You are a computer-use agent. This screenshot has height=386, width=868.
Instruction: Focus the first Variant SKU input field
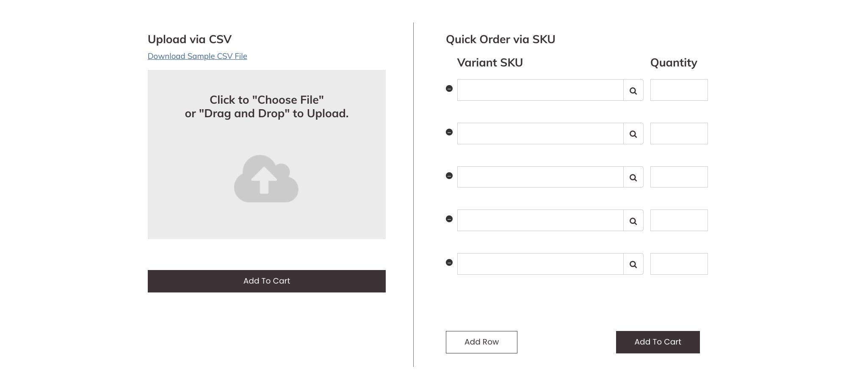pos(540,90)
